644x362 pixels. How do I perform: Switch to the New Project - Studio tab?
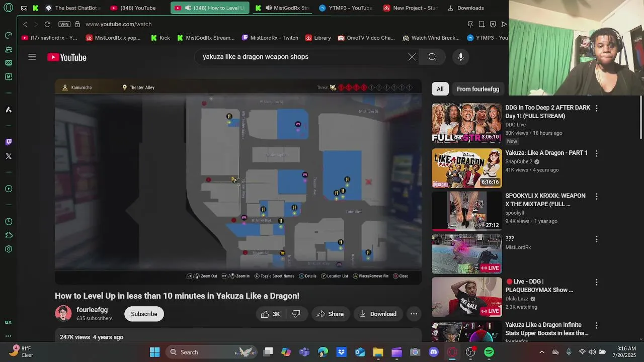[x=410, y=8]
